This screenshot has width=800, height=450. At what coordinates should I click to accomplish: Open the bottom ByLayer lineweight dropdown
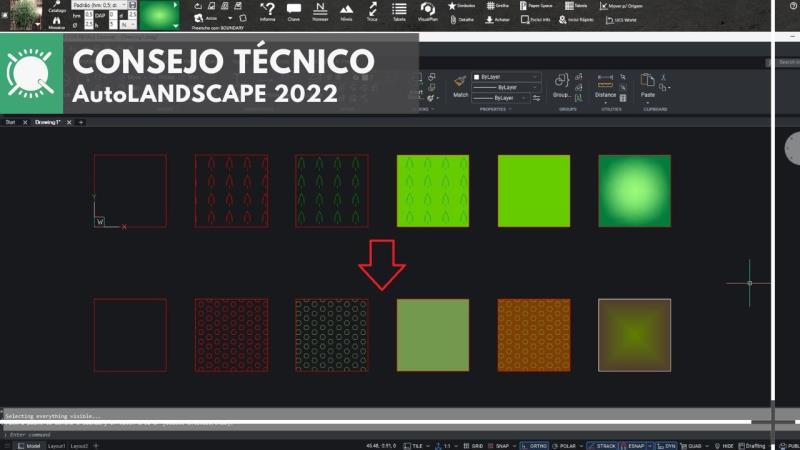pos(501,97)
